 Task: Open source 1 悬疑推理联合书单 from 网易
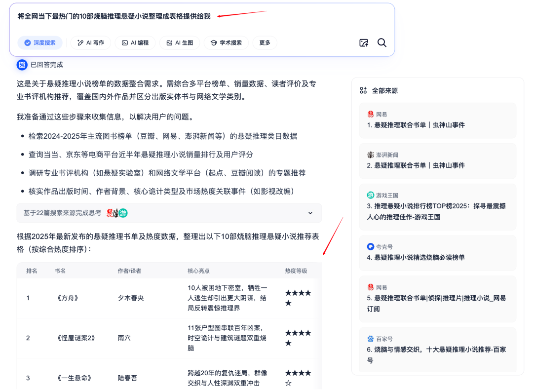pyautogui.click(x=437, y=120)
